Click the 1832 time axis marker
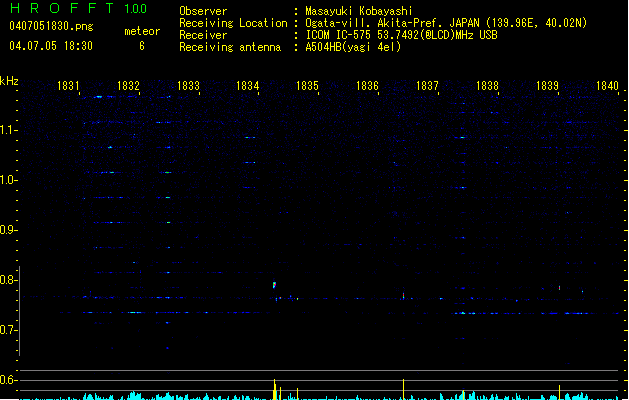629x400 pixels. pos(128,86)
